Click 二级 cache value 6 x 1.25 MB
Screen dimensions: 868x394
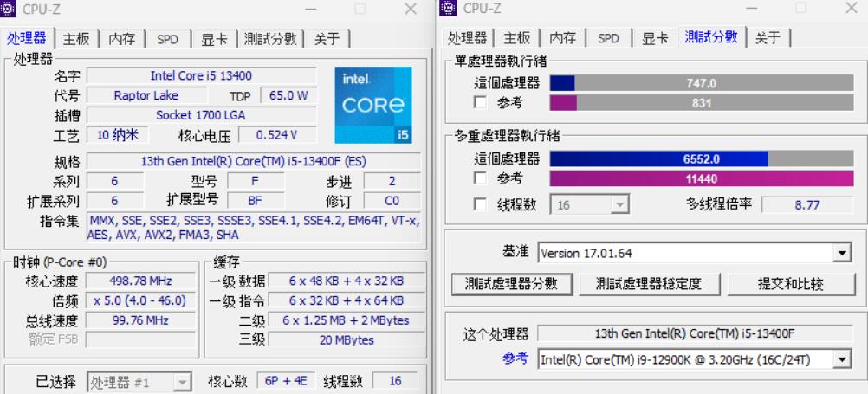point(347,320)
